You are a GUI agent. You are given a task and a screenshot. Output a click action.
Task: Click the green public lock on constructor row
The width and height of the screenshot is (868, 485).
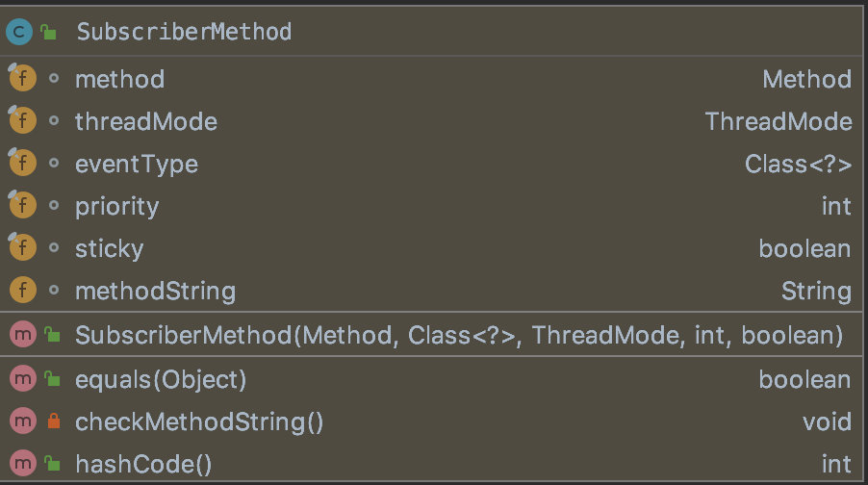53,335
